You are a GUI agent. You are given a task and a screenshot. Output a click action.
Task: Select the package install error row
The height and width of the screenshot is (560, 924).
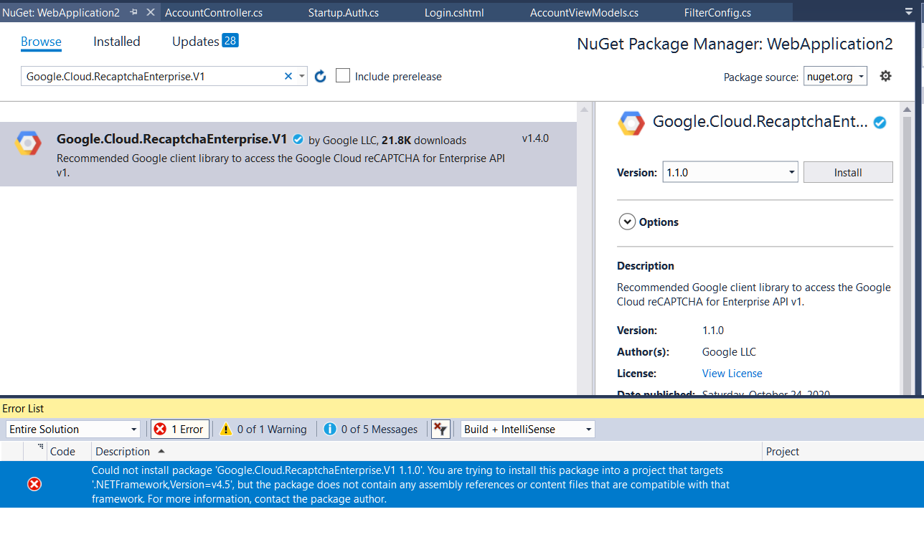click(x=462, y=485)
